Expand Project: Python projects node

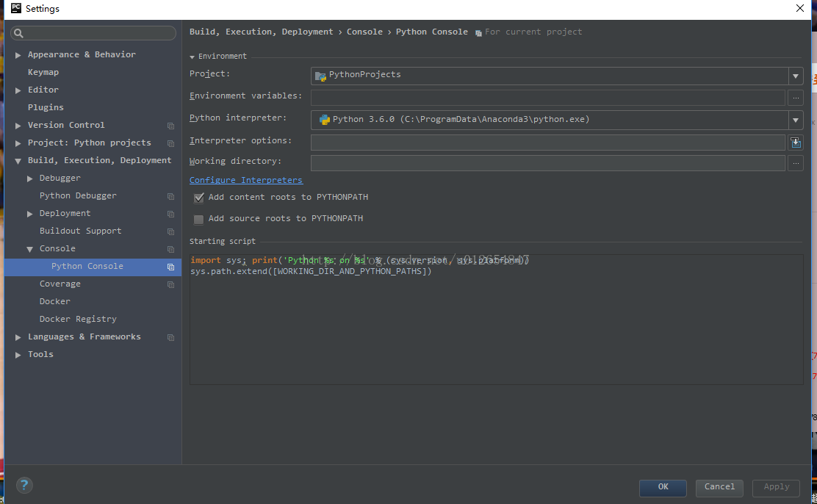coord(18,143)
